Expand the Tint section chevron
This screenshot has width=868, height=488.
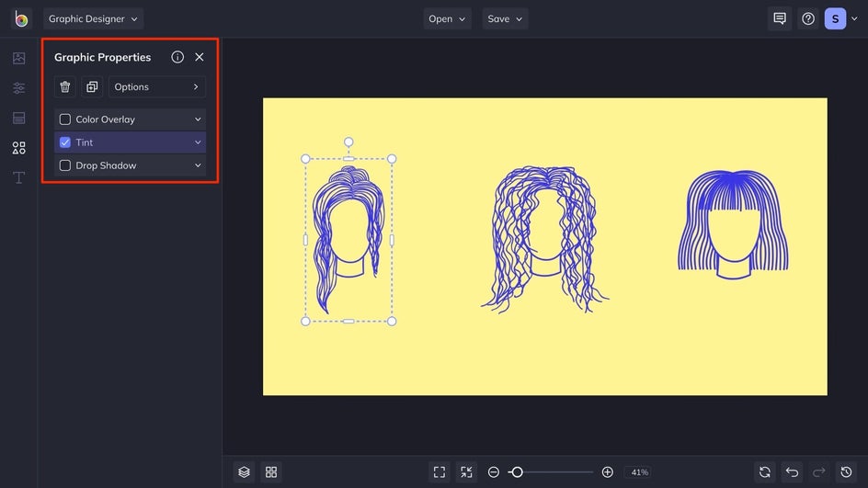click(198, 142)
